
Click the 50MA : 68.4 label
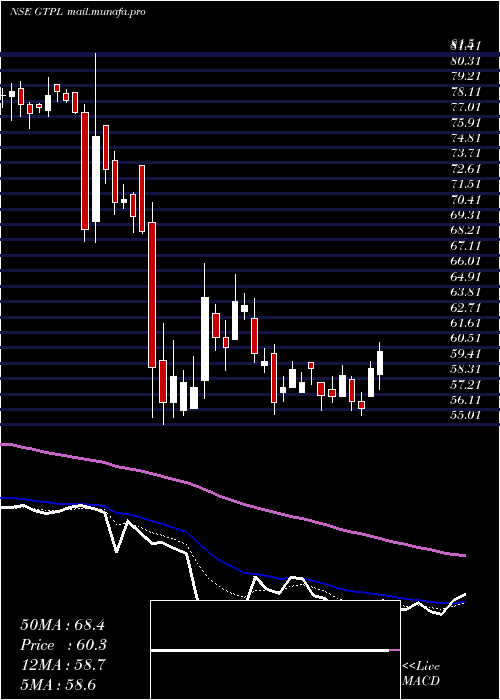(62, 625)
